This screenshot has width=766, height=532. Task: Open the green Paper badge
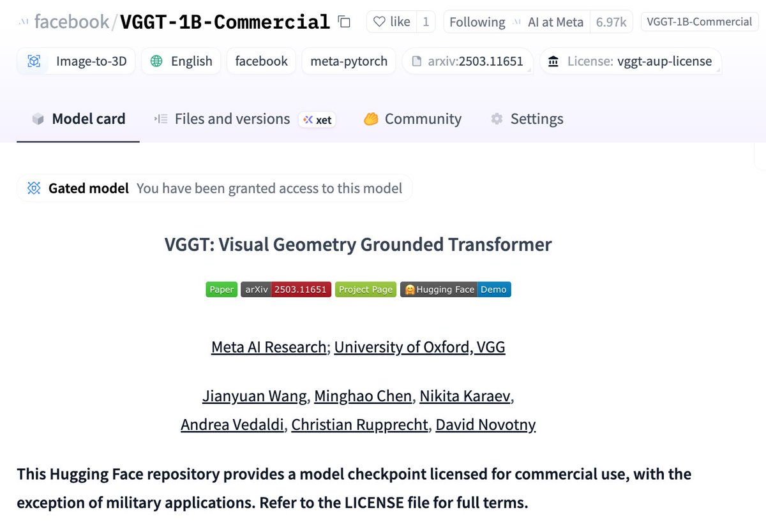pos(222,289)
